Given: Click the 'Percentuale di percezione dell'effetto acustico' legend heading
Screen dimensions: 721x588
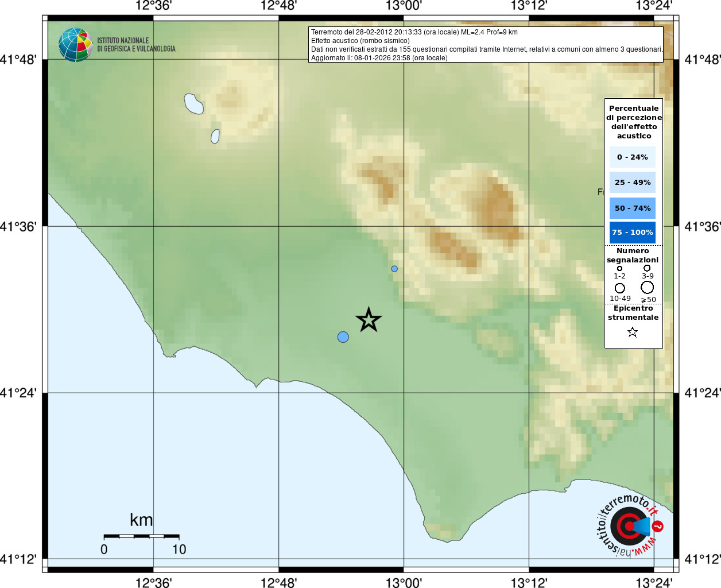Looking at the screenshot, I should tap(634, 122).
